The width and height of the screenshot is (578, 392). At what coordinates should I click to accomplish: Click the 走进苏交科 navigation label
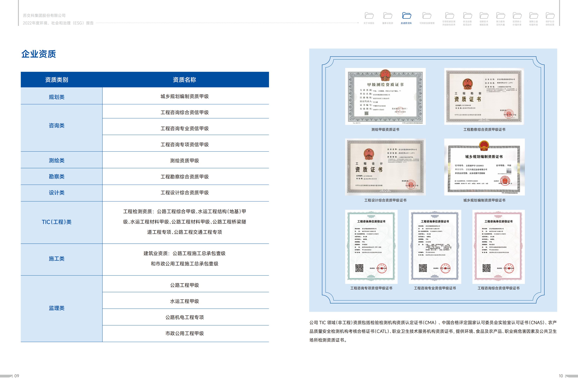click(x=406, y=23)
